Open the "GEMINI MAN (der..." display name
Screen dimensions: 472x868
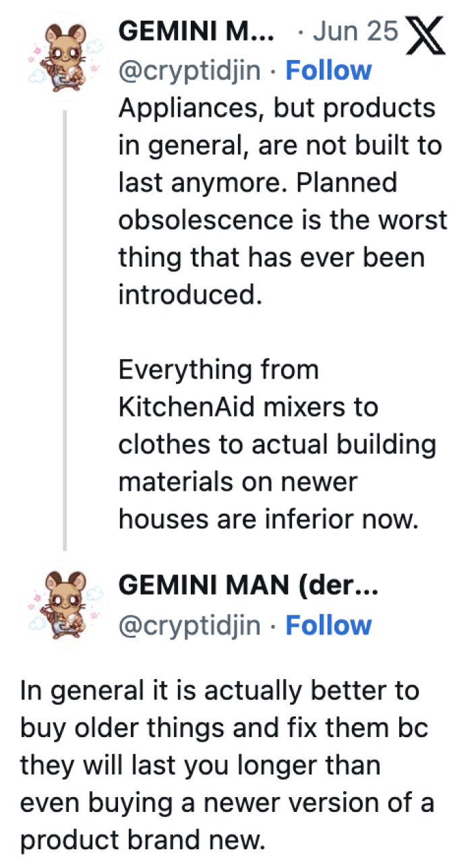point(247,586)
